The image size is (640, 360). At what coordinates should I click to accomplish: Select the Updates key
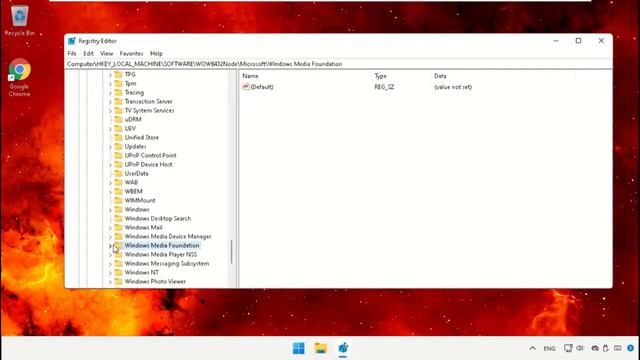coord(136,147)
